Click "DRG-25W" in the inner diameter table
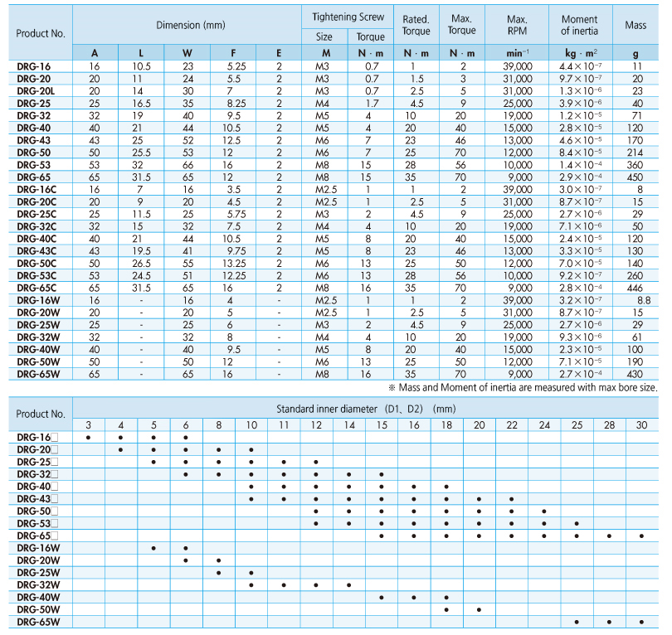The height and width of the screenshot is (635, 672). [38, 573]
